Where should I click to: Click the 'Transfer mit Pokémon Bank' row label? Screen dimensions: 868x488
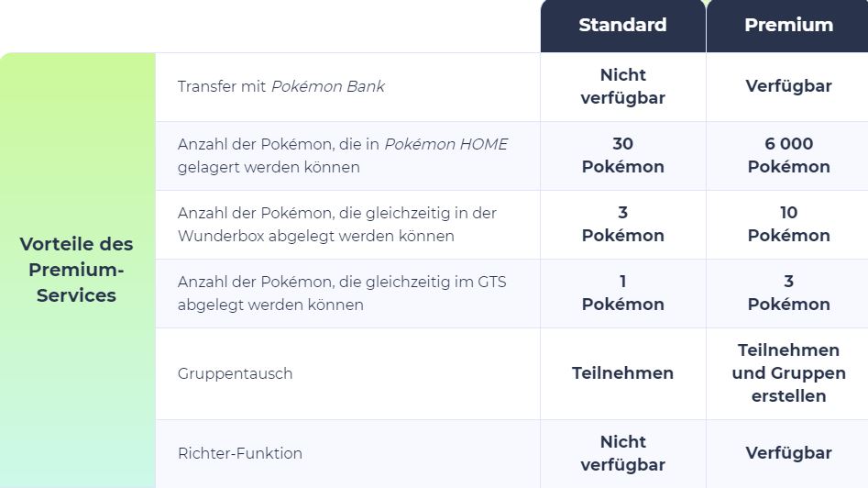(281, 87)
